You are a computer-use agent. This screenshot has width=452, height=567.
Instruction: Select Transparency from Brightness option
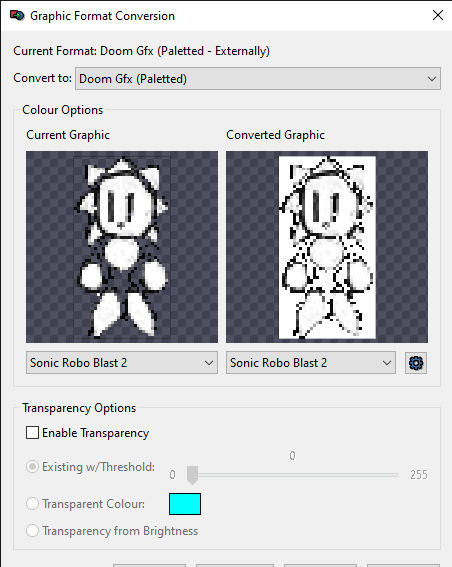click(32, 531)
